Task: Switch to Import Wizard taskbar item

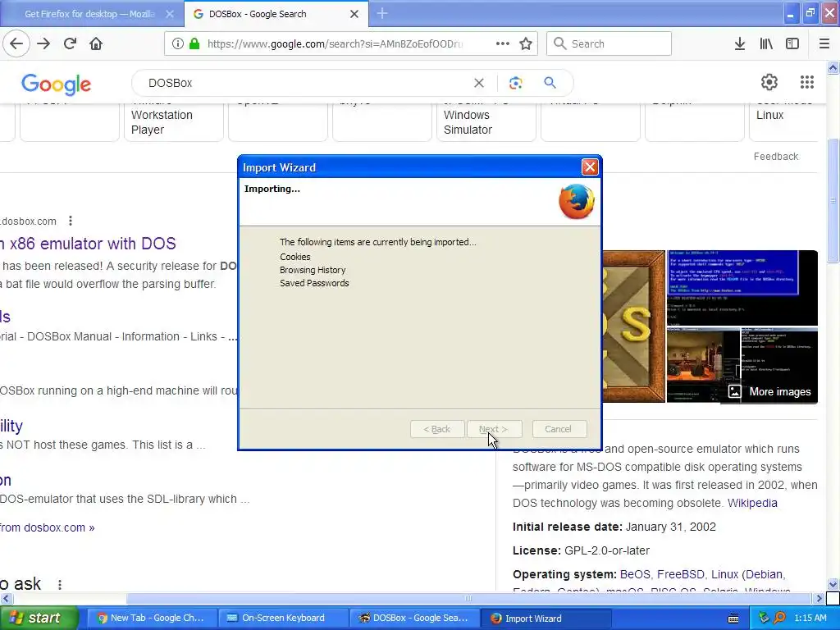Action: [546, 618]
